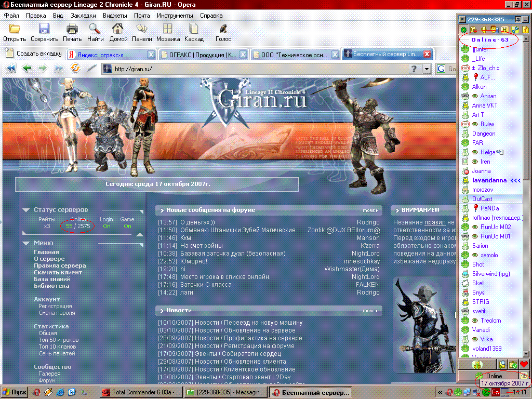Switch to the ОГРАКС | Продукция tab

coord(203,54)
